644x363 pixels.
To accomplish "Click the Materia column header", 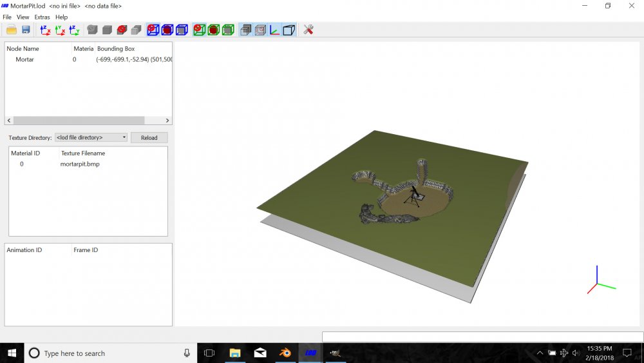I will 83,48.
